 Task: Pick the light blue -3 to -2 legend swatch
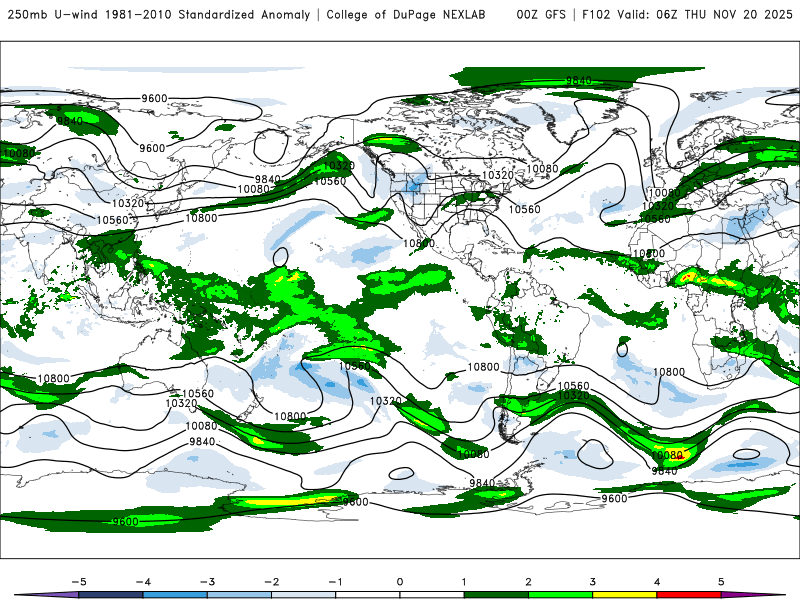click(239, 595)
